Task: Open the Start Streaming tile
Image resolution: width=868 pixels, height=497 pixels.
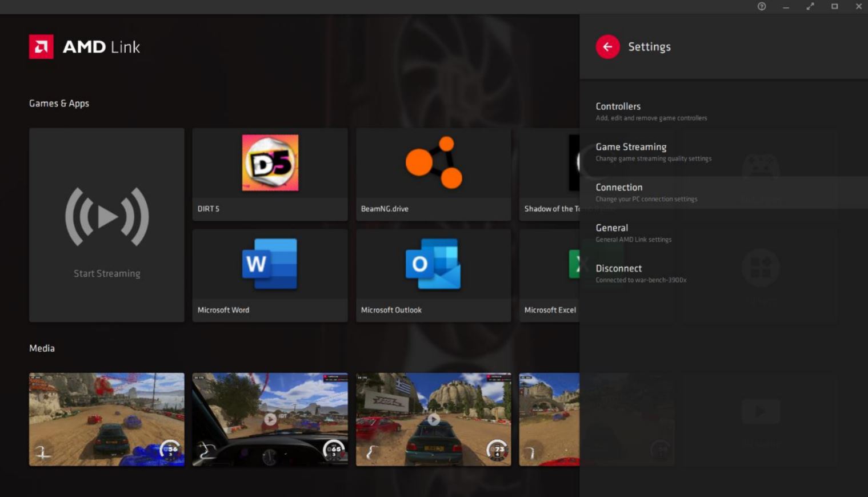Action: pos(107,225)
